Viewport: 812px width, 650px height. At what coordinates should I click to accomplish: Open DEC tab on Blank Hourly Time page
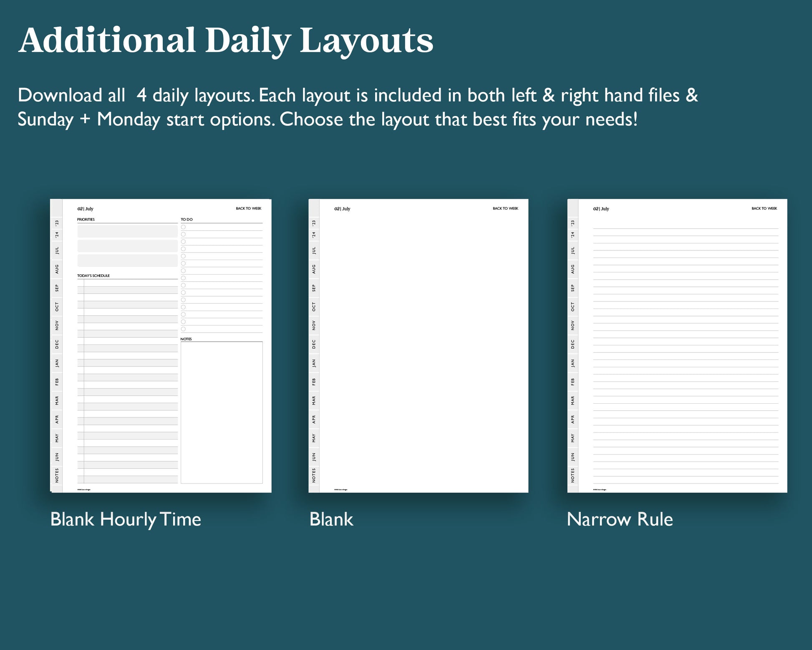(x=57, y=344)
